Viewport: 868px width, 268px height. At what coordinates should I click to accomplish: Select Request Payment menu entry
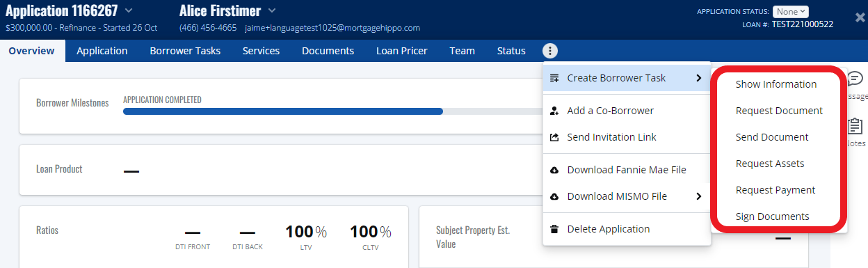pyautogui.click(x=775, y=190)
